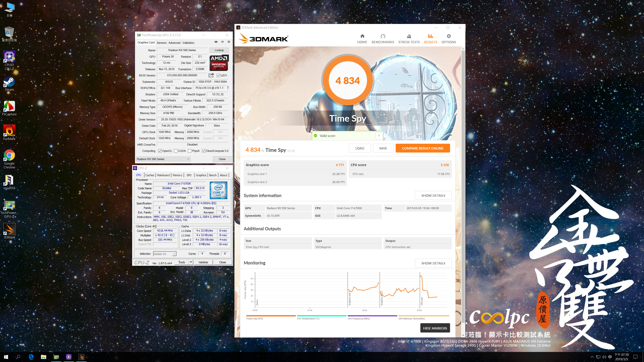Click the GPU-Z refresh icon
Screen dimensions: 644x362
222,42
